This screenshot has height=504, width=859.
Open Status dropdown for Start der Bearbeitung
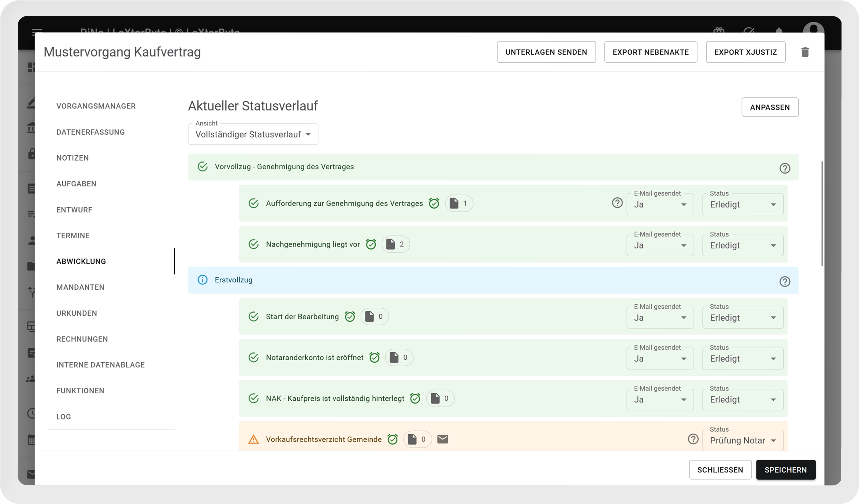click(x=742, y=317)
